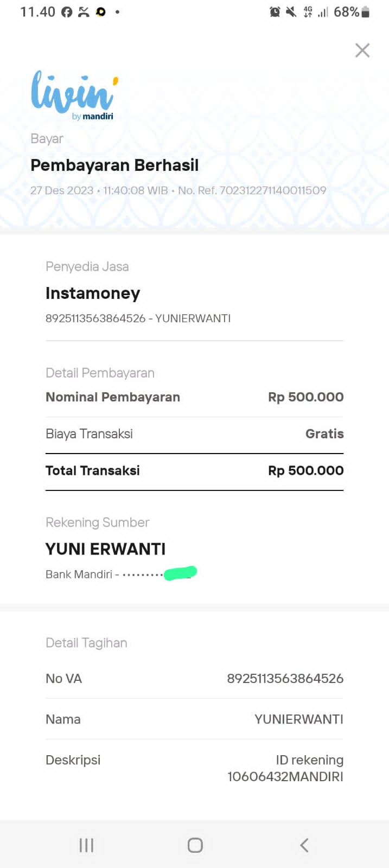Open recent apps with three-line button
Screen dimensions: 389x868
86,845
